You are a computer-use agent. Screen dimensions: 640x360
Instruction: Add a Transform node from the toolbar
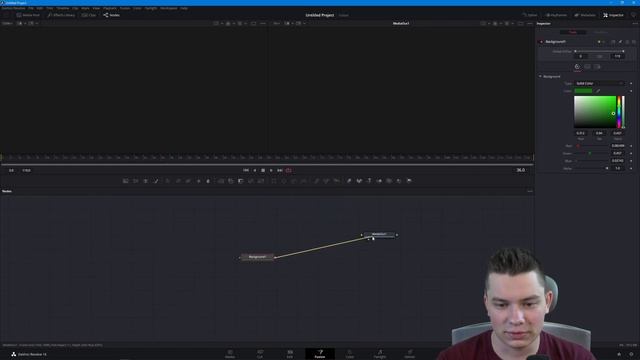click(x=261, y=181)
